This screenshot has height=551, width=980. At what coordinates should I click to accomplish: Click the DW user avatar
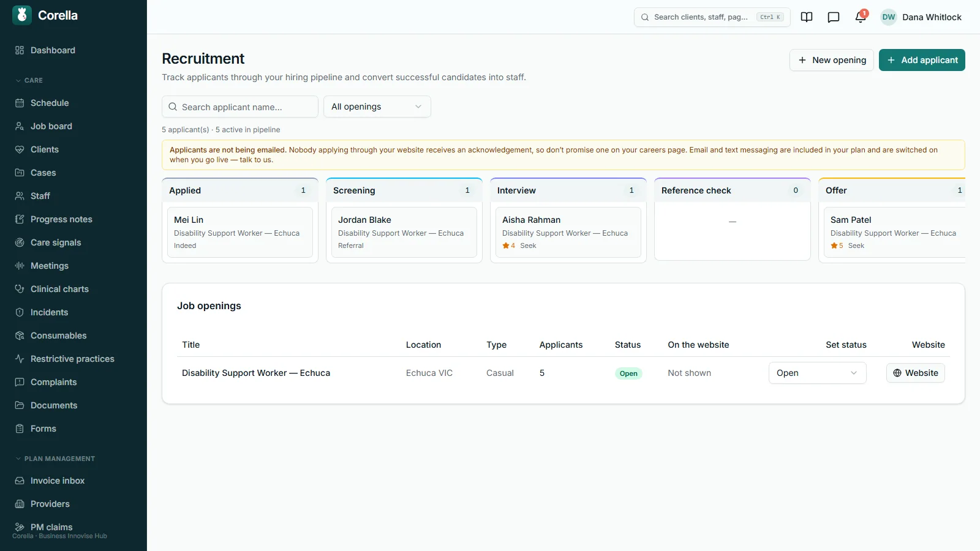point(889,17)
